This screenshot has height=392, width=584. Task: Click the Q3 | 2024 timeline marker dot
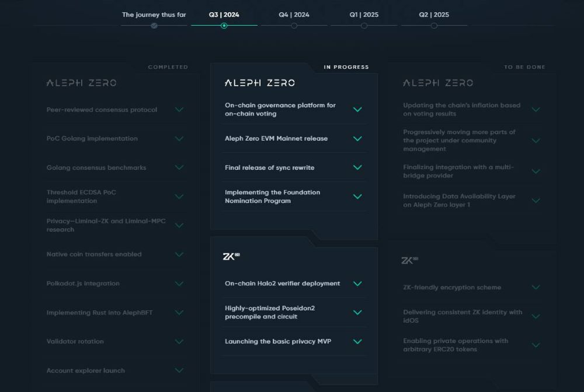[224, 26]
